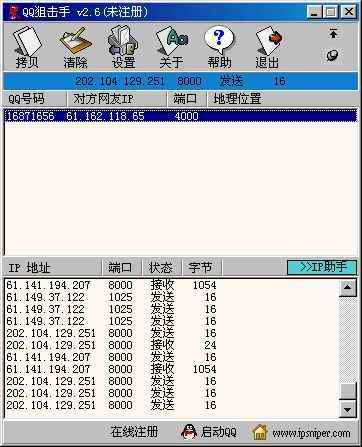Click the house icon next to www.ipsniper.com
This screenshot has height=447, width=362.
260,432
